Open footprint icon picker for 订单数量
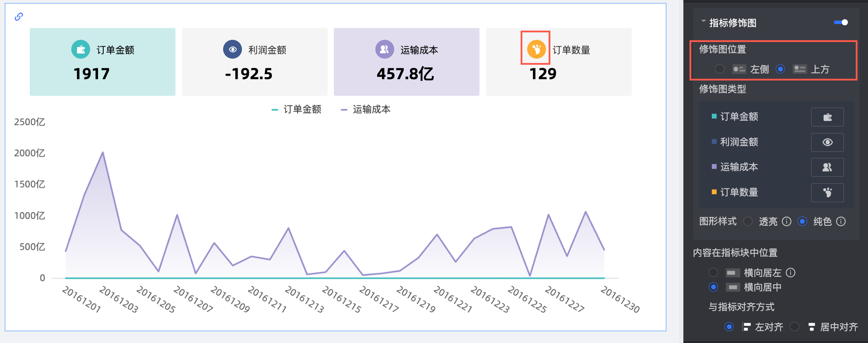868x343 pixels. point(827,192)
